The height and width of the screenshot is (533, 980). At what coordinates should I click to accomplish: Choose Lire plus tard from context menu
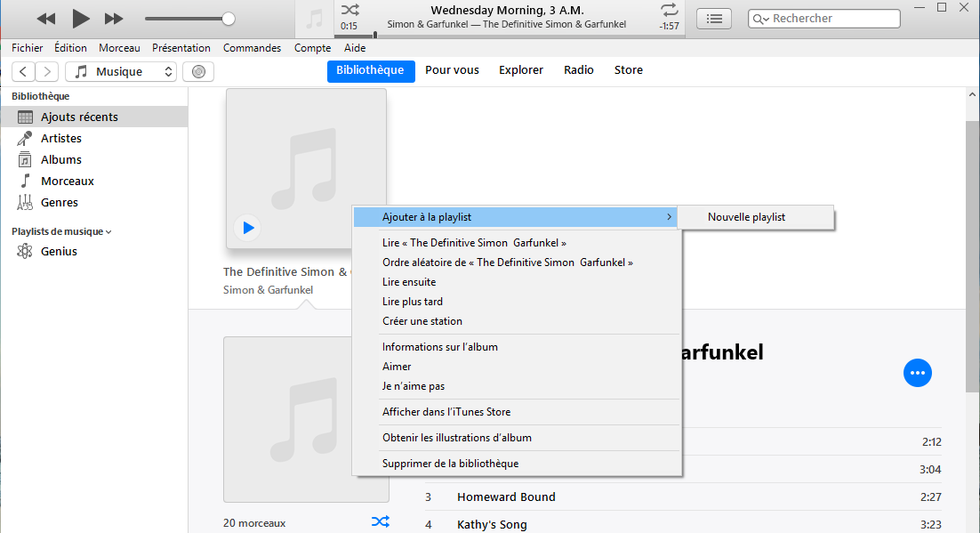point(517,301)
